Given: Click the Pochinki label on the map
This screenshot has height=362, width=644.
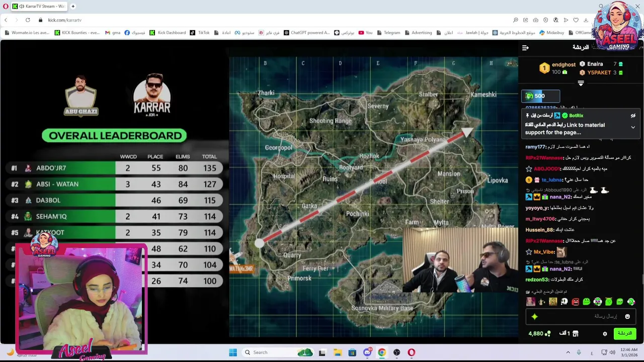Looking at the screenshot, I should pos(358,214).
